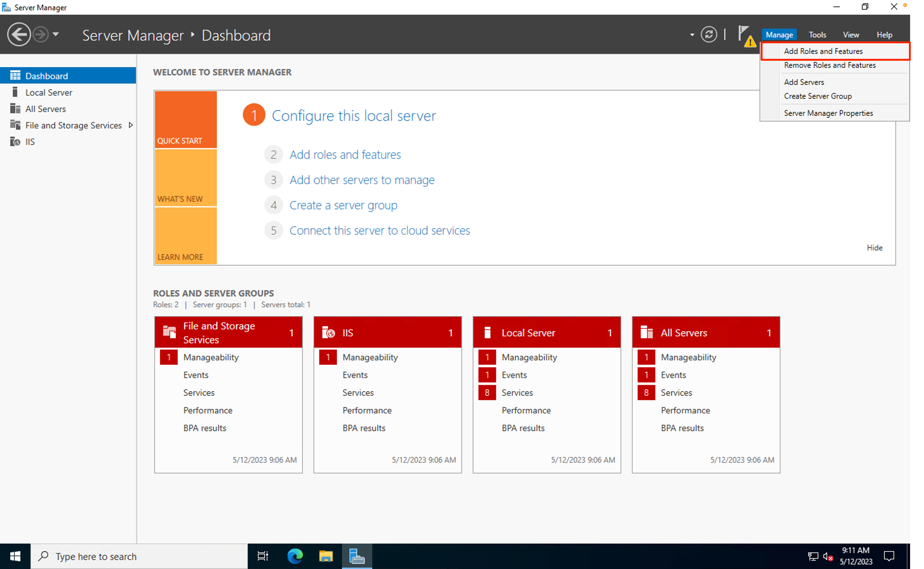
Task: Click Add other servers to manage link
Action: point(362,180)
